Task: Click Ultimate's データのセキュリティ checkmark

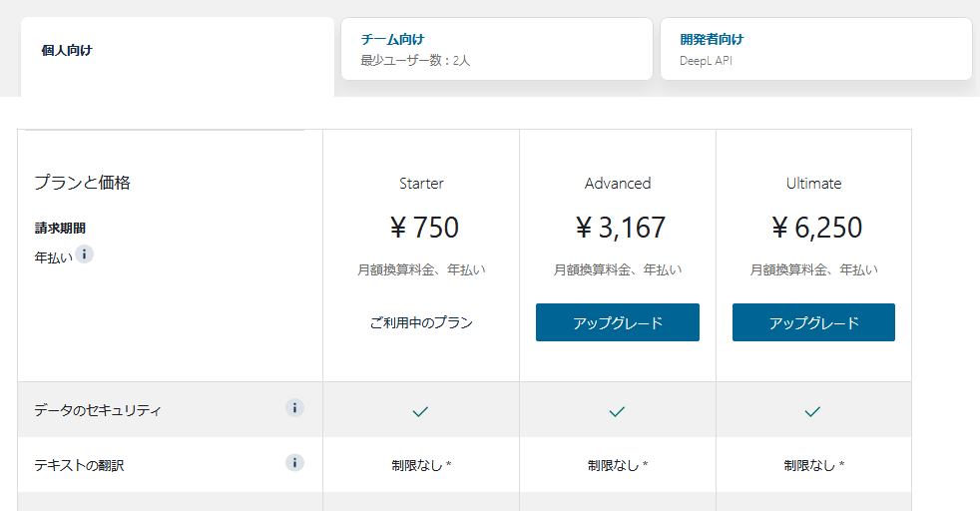Action: click(812, 411)
